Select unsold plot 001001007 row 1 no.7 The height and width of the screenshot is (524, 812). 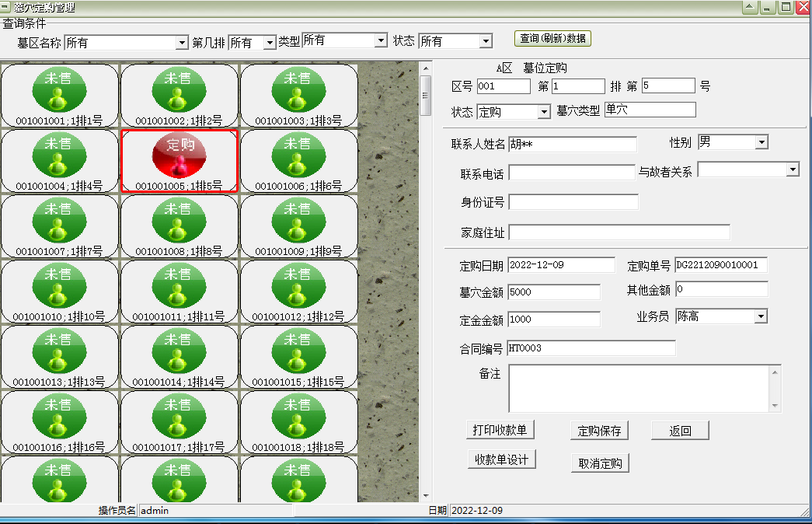60,226
